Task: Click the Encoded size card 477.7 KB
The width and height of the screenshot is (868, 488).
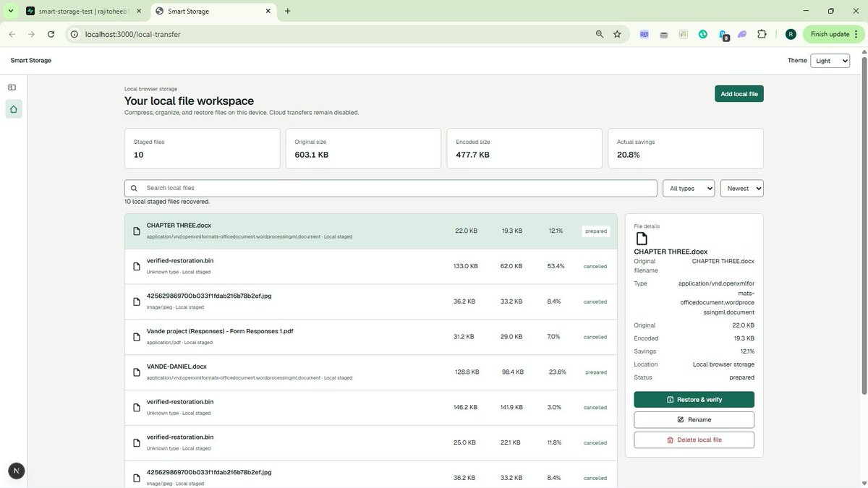Action: coord(524,149)
